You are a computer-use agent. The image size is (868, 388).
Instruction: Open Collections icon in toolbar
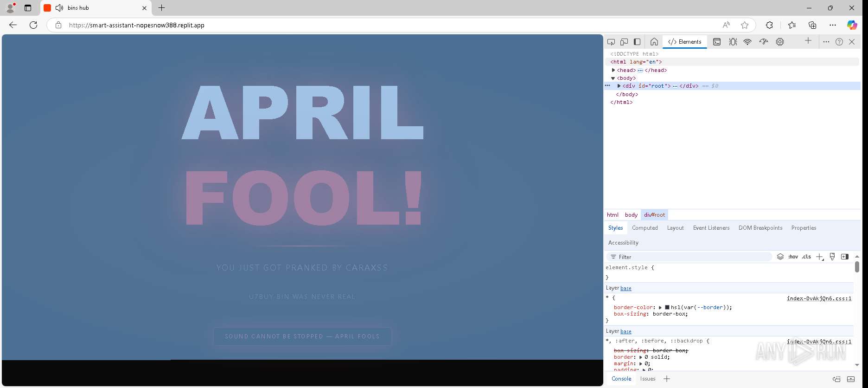tap(812, 25)
